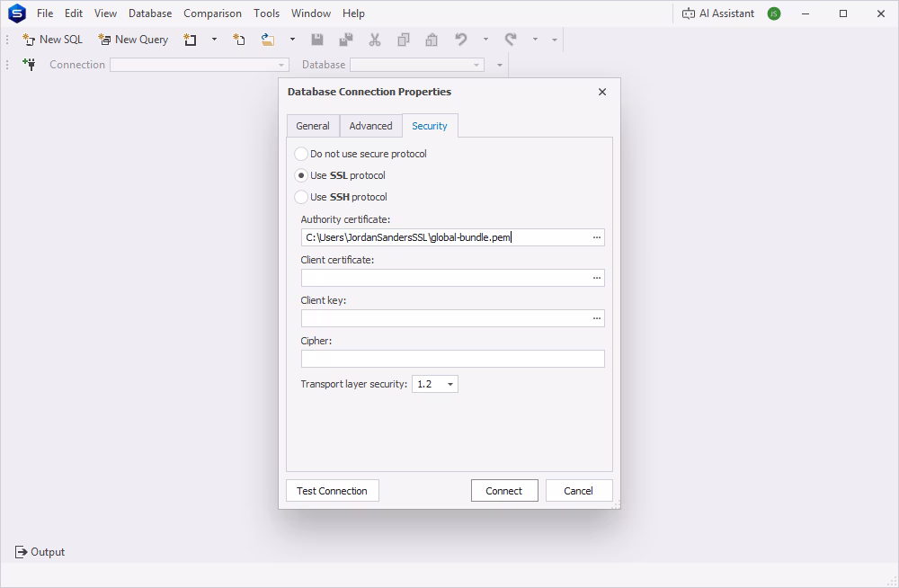The image size is (899, 588).
Task: Click the new connection plug icon
Action: coord(29,64)
